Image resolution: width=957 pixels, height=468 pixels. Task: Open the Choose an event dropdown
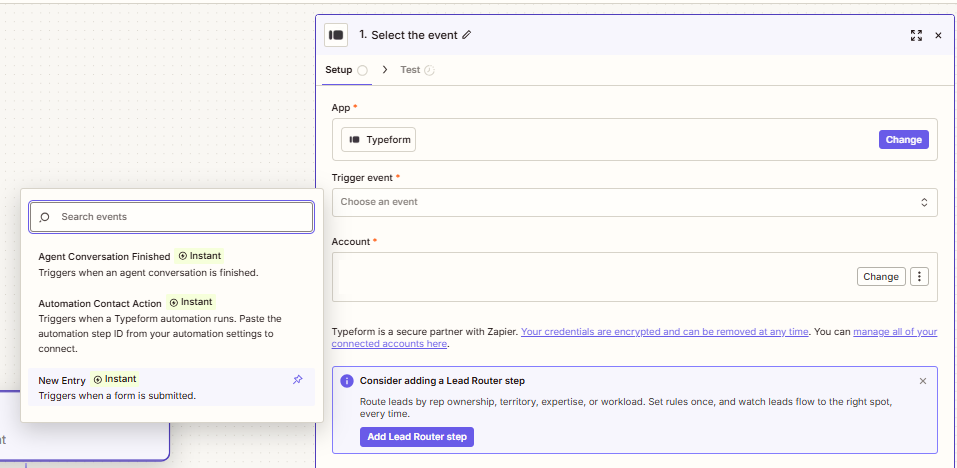tap(635, 202)
